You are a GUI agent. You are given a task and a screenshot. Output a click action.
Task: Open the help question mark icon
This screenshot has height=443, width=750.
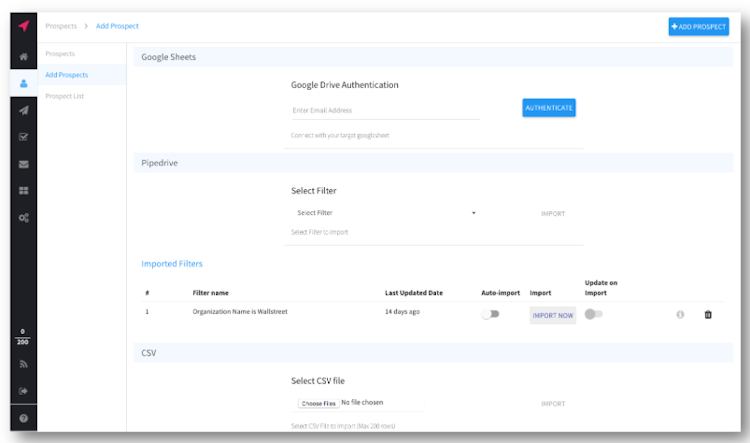point(23,418)
